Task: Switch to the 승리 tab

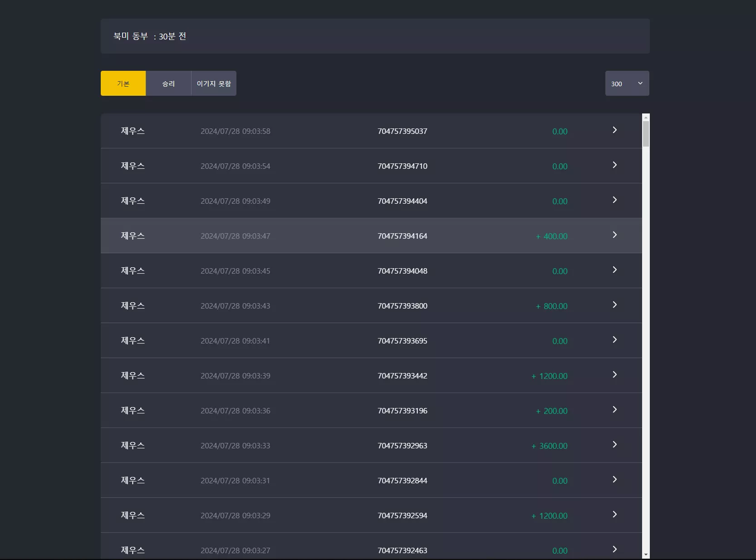Action: point(168,84)
